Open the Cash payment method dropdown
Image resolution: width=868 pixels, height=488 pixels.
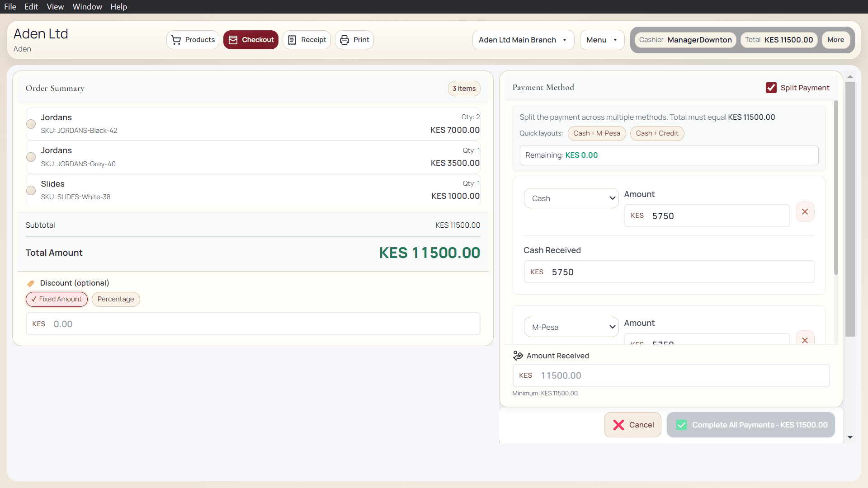pyautogui.click(x=571, y=198)
